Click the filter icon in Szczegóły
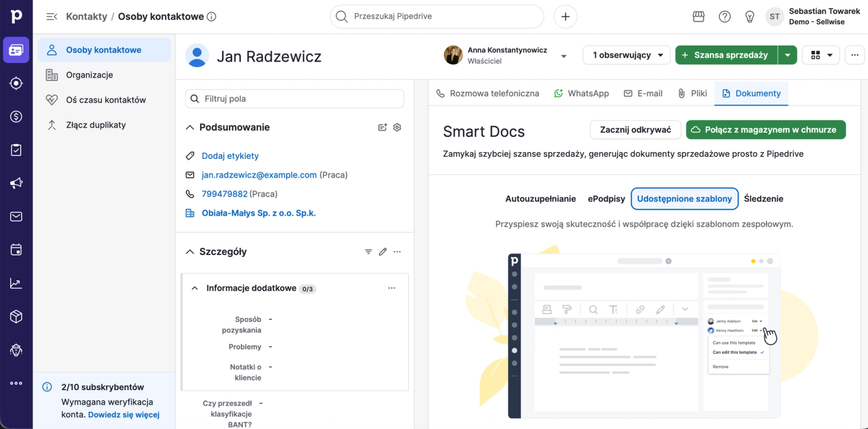The image size is (868, 429). point(368,252)
